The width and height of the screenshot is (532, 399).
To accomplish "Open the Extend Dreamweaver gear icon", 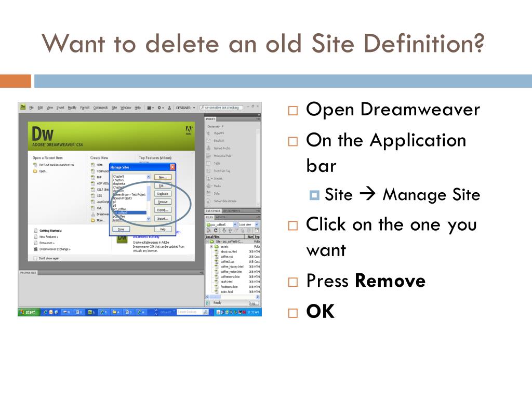I will 160,108.
